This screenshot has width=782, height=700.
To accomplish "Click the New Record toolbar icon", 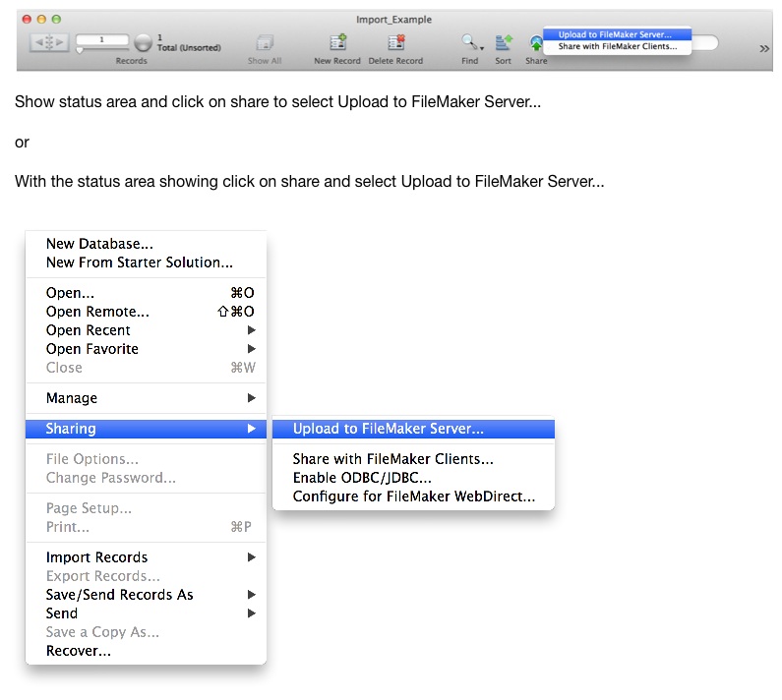I will [337, 43].
